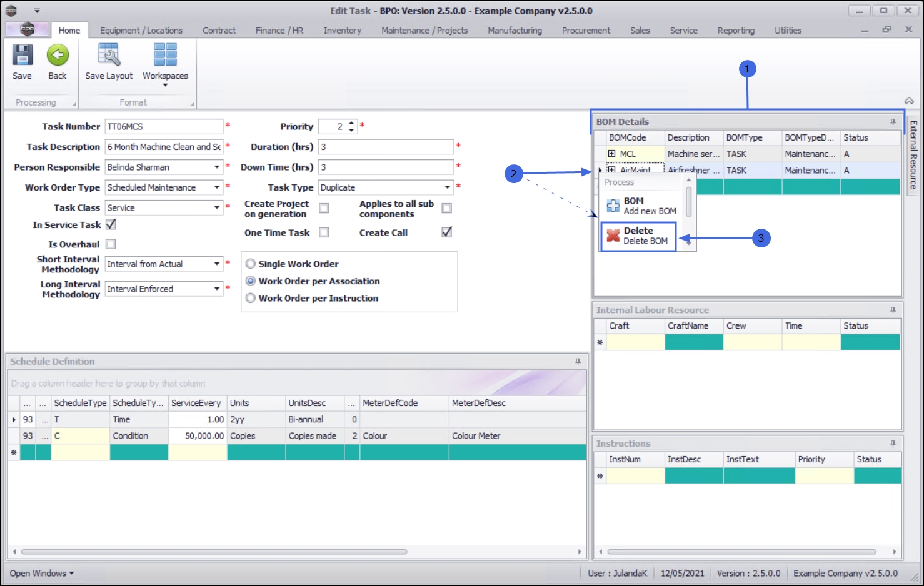
Task: Open the Reporting ribbon tab
Action: coord(736,31)
